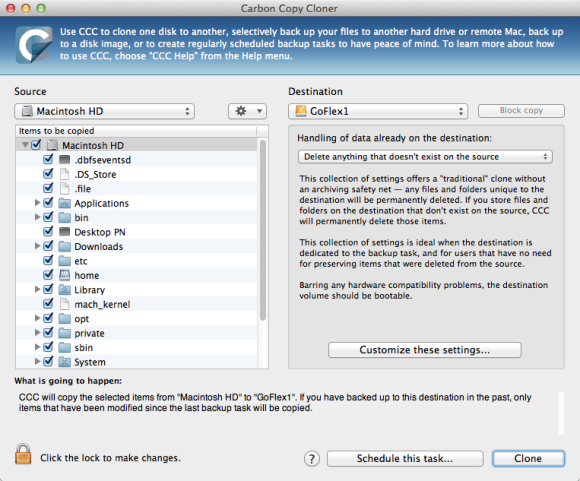Click the Macintosh HD disk icon in the tree
Screen dimensions: 580x481
53,145
